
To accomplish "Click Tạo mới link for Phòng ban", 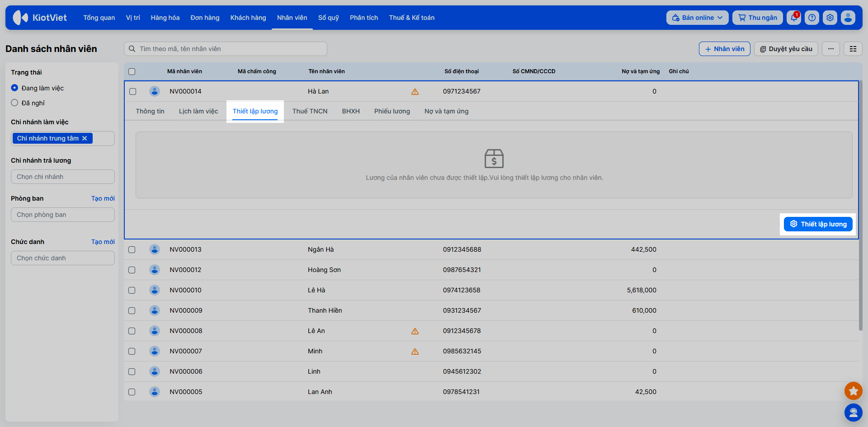I will (103, 198).
